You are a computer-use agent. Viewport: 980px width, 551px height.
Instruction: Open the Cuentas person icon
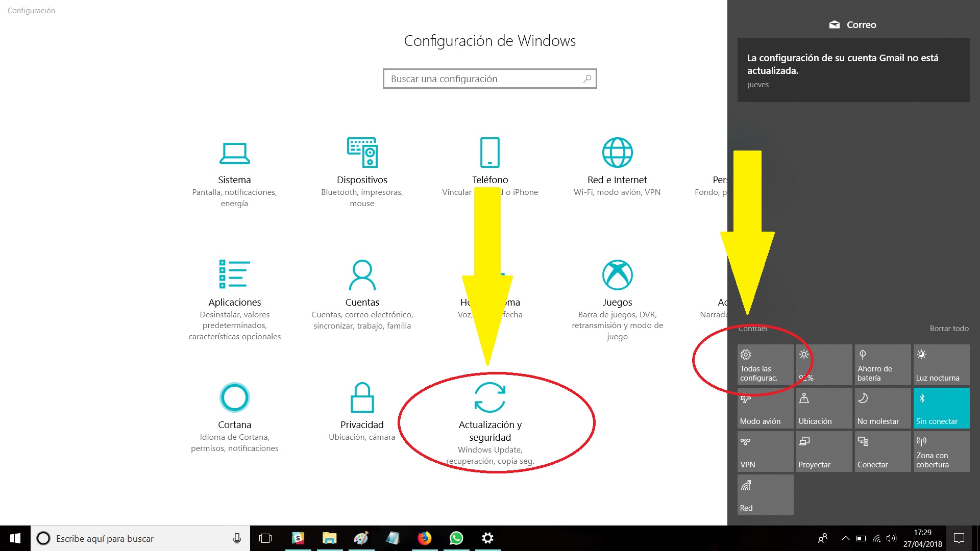point(362,275)
